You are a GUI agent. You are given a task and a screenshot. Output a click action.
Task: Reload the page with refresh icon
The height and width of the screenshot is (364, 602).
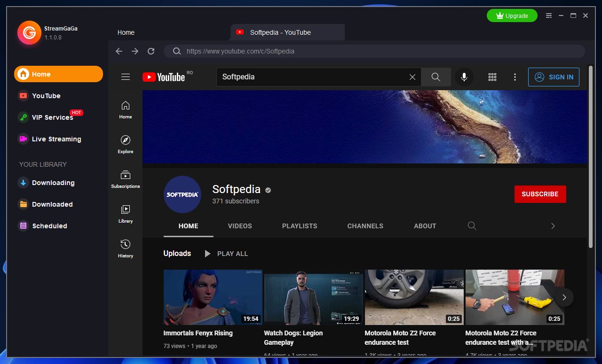coord(151,51)
